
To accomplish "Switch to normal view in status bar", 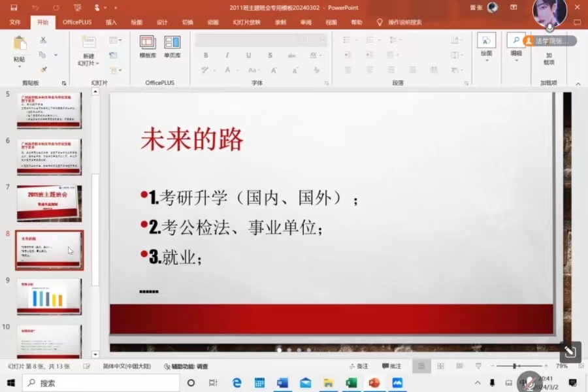I will click(422, 367).
